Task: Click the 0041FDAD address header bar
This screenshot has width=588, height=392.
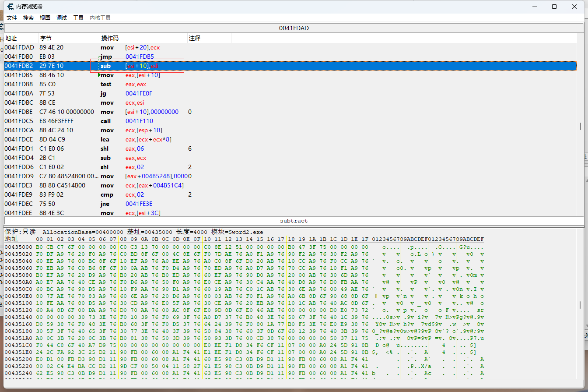Action: (294, 28)
